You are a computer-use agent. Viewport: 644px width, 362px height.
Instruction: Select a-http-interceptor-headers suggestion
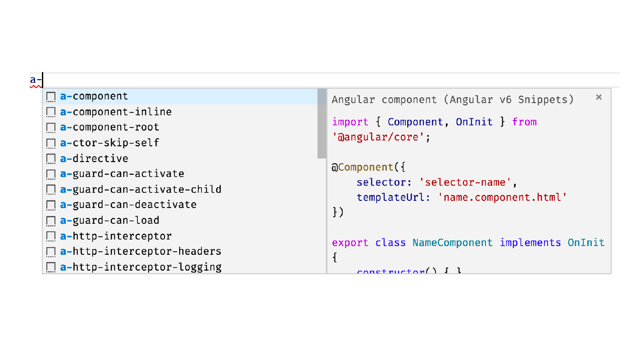click(x=180, y=251)
